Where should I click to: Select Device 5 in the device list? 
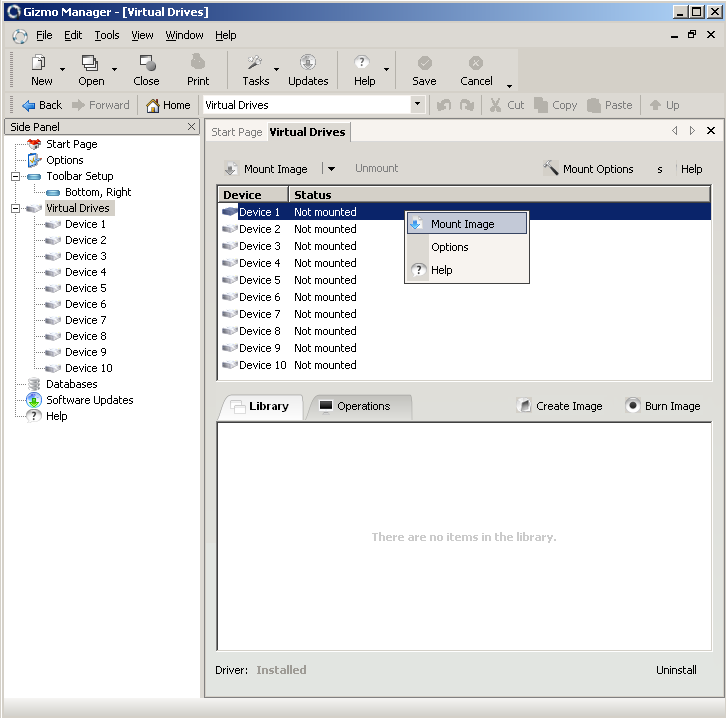(x=260, y=280)
